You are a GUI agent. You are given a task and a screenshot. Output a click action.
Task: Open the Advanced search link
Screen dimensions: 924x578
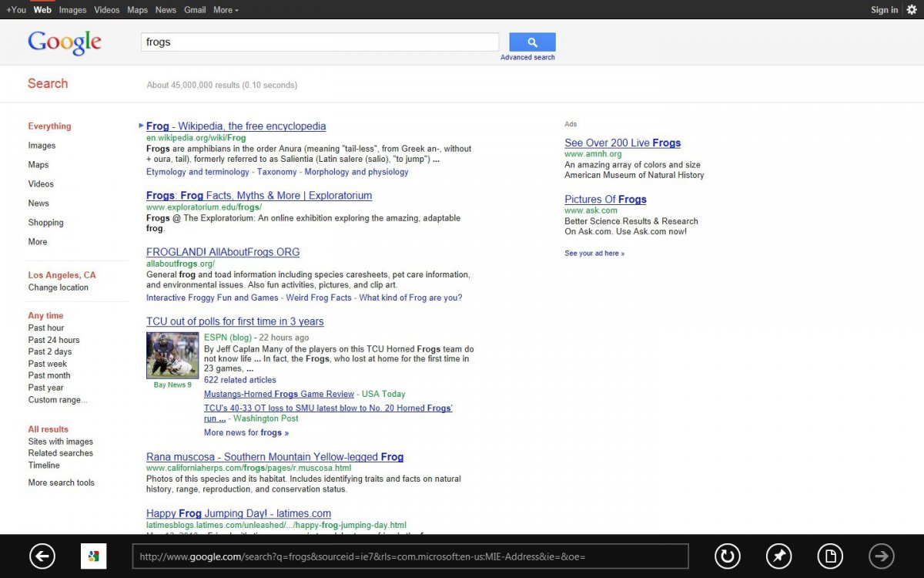[527, 58]
